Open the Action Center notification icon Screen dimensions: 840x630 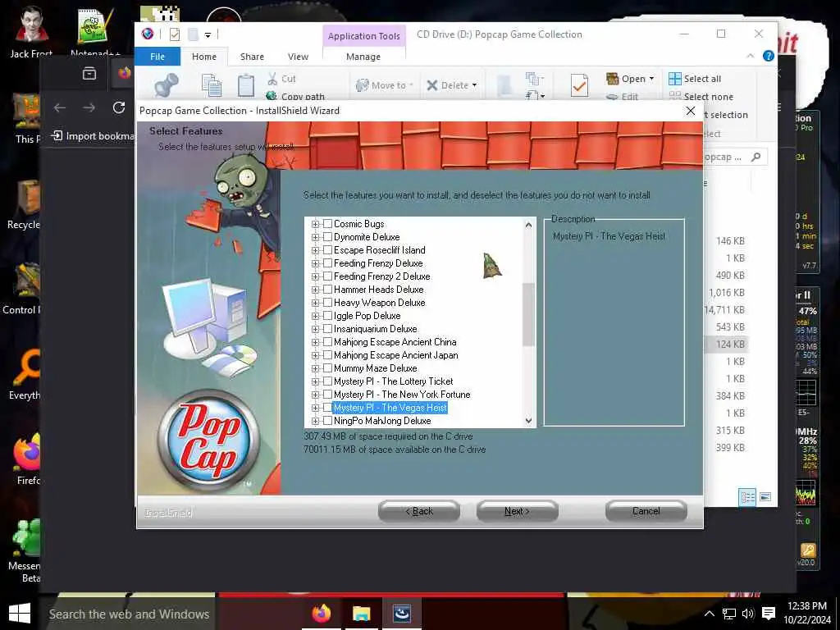click(769, 614)
